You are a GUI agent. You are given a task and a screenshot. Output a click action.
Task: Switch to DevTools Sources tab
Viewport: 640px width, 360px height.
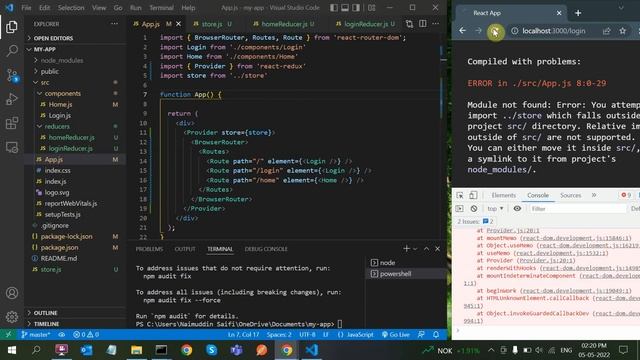pos(570,195)
